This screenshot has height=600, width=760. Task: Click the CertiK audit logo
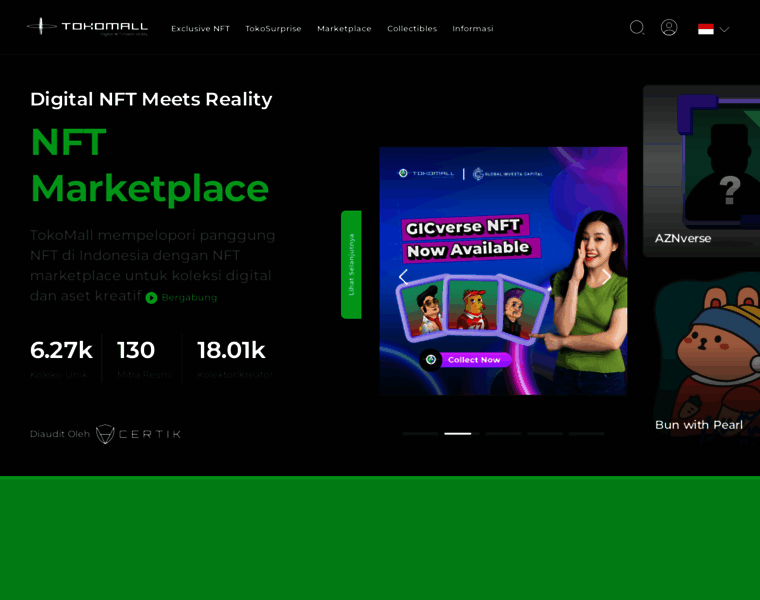[x=139, y=434]
